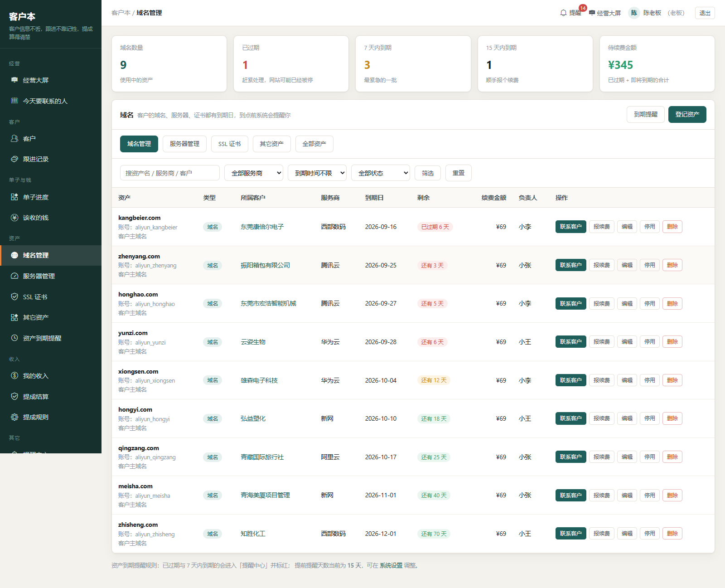Click the 到期提醒 button

click(x=646, y=114)
